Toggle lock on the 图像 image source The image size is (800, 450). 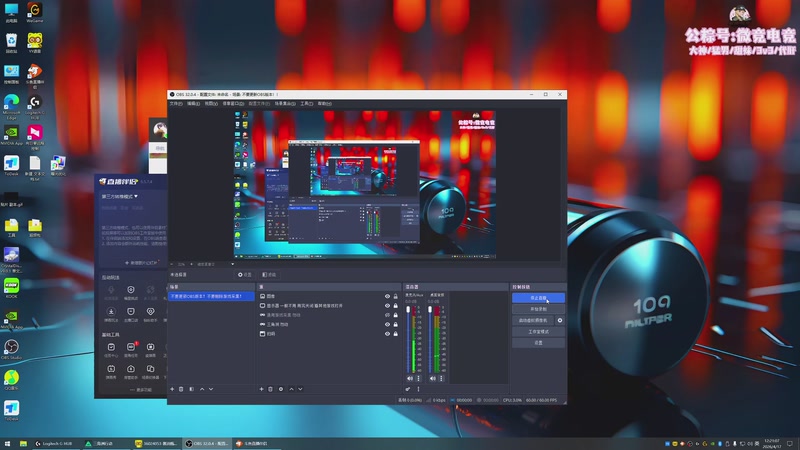click(395, 296)
